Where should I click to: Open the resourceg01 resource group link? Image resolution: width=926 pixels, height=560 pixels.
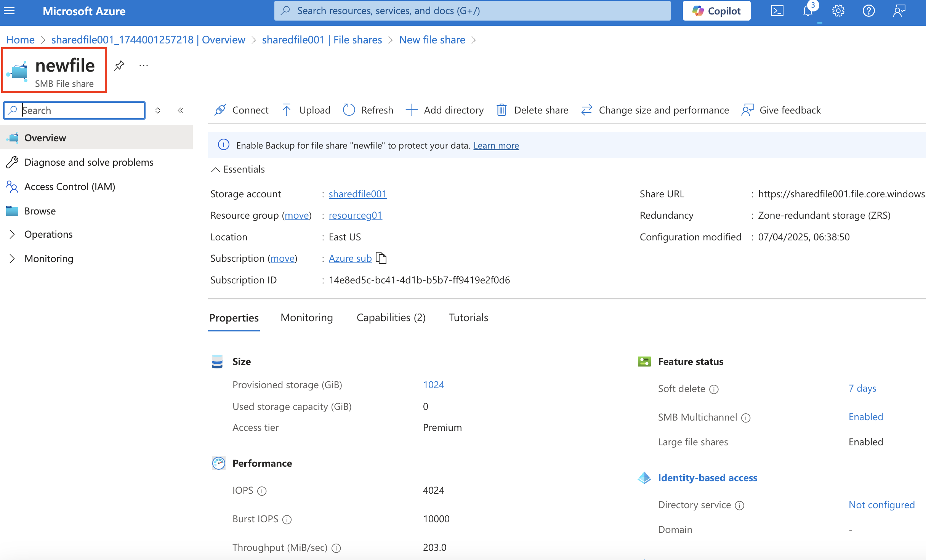(x=355, y=215)
